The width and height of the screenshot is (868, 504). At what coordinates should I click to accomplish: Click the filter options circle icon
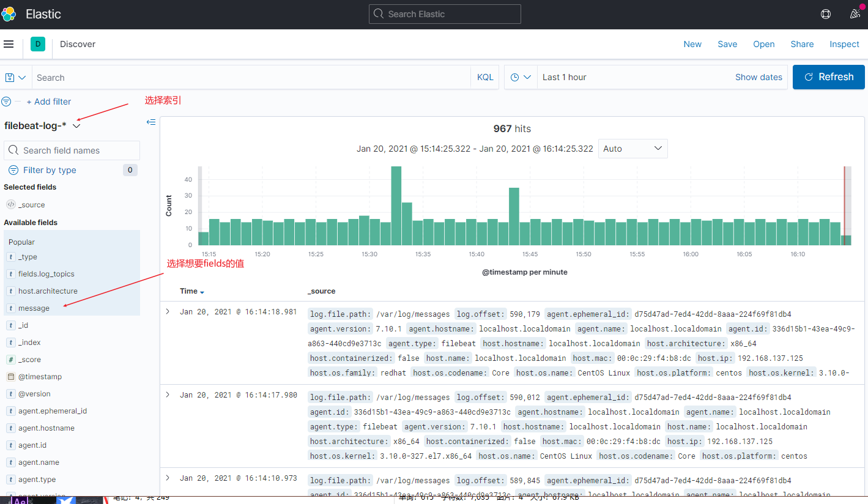pos(6,102)
